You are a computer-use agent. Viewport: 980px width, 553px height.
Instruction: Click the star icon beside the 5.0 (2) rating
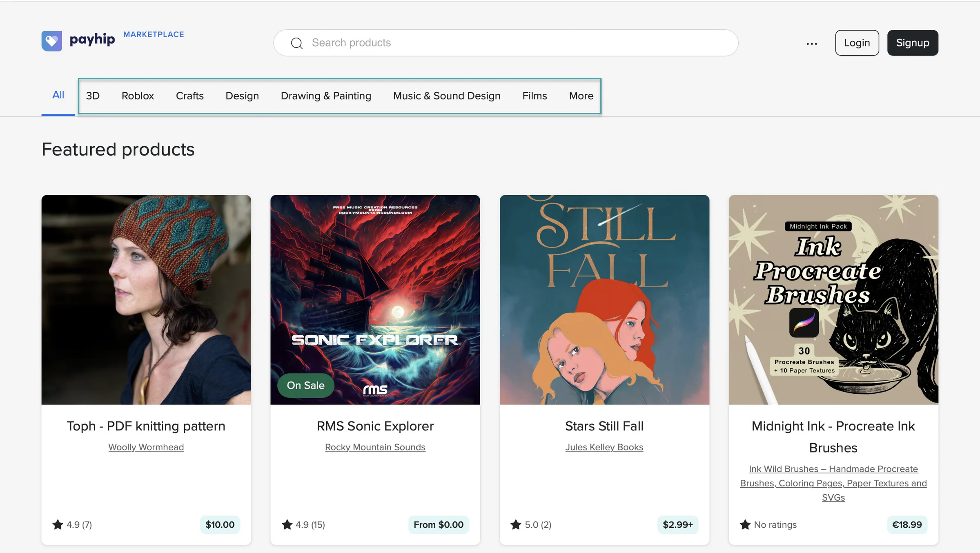[x=516, y=524]
